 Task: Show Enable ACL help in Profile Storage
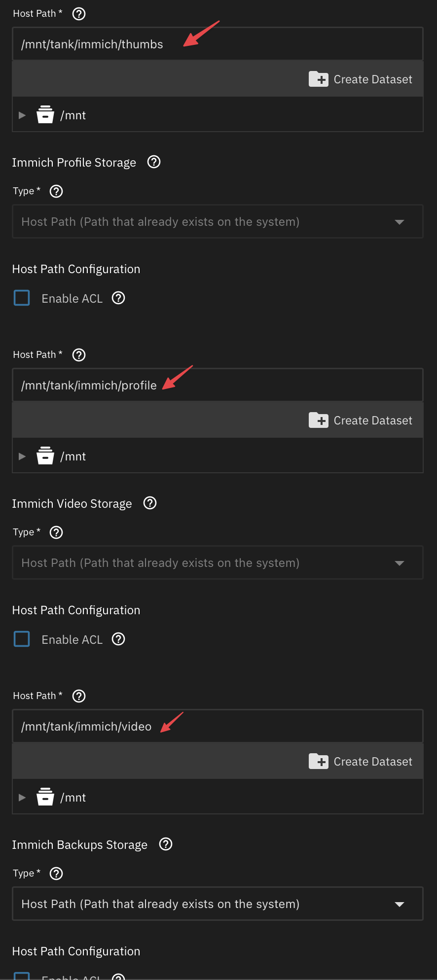118,298
